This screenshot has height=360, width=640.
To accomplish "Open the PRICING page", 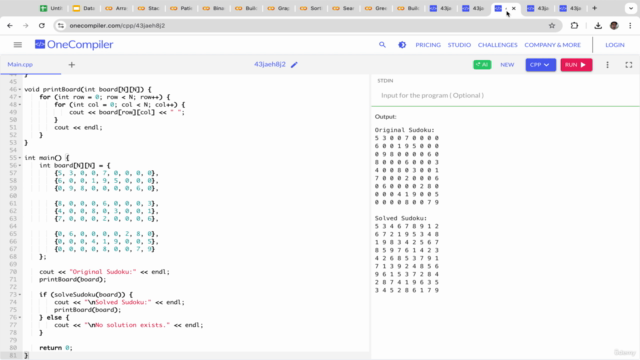I will click(x=428, y=45).
